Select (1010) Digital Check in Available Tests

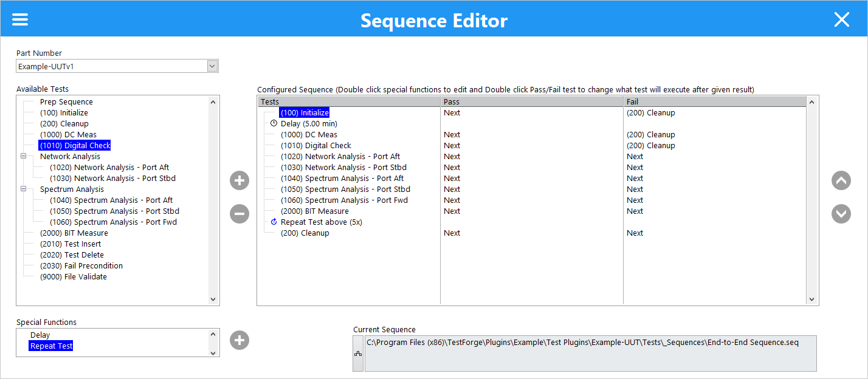click(75, 145)
